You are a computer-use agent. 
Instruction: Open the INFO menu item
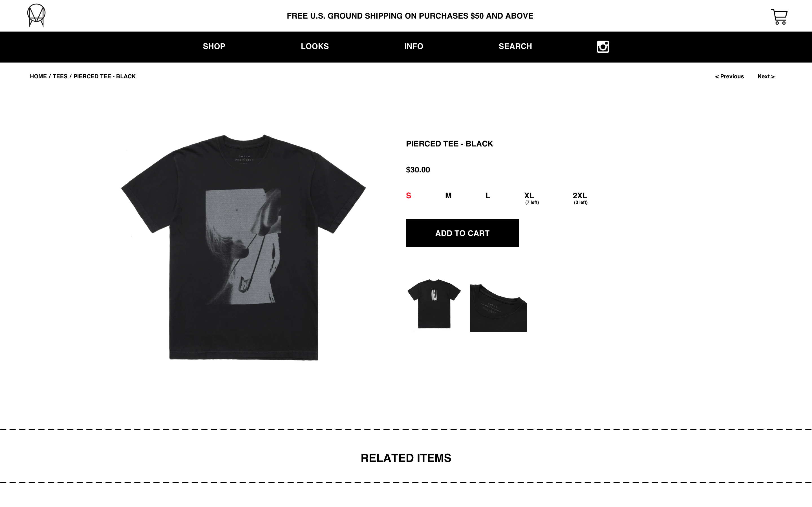(413, 46)
